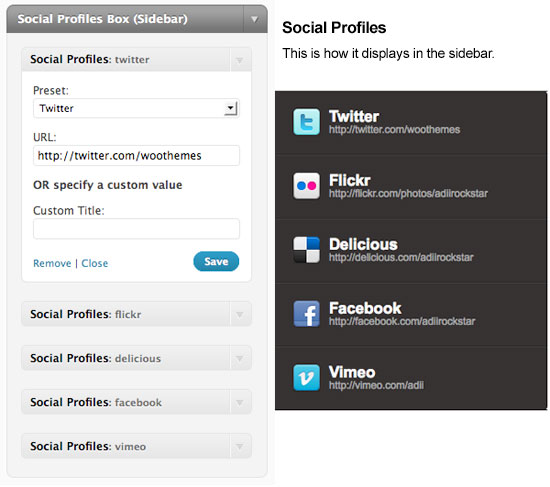Focus the URL field with twitter.com/woothemes
The width and height of the screenshot is (550, 487).
(x=136, y=155)
